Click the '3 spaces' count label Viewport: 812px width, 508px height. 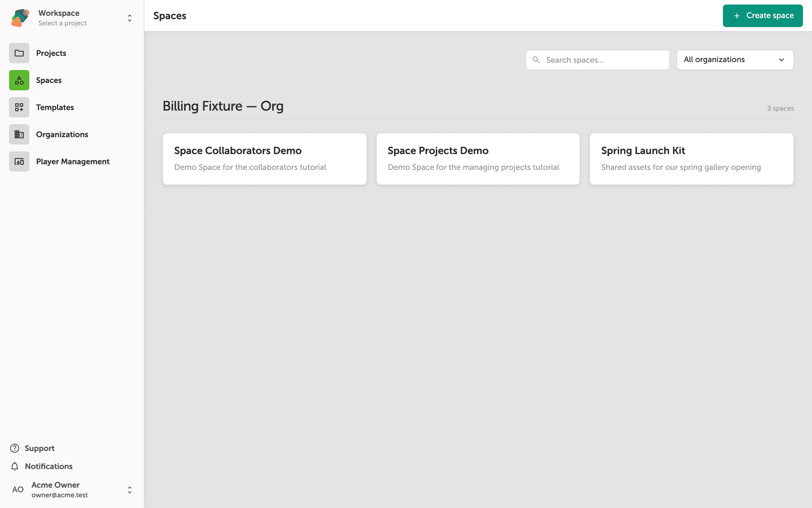(x=780, y=108)
